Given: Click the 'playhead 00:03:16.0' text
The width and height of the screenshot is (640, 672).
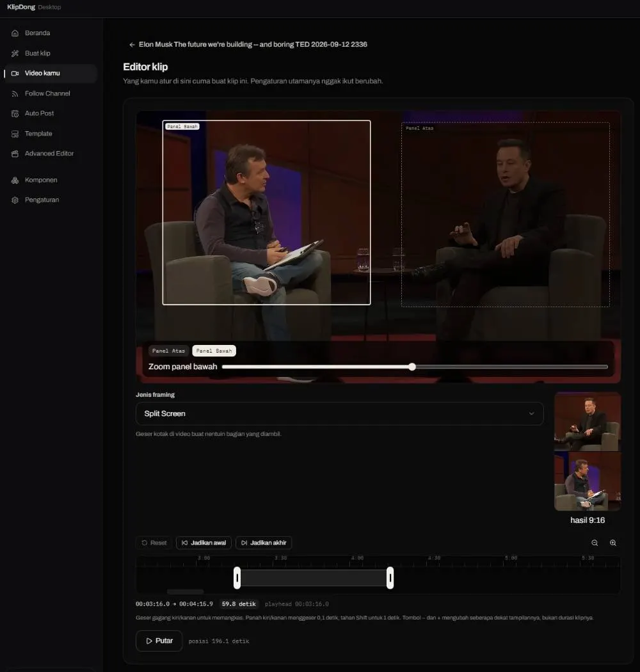Looking at the screenshot, I should (x=296, y=604).
